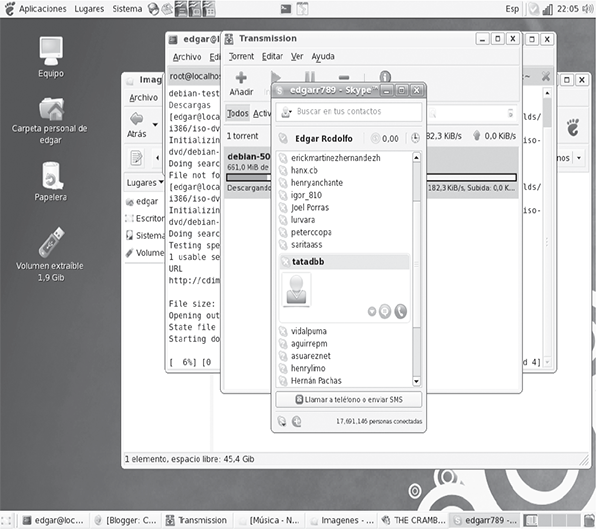Click the Buscar en tus contactos search field
The height and width of the screenshot is (530, 600).
click(x=352, y=112)
